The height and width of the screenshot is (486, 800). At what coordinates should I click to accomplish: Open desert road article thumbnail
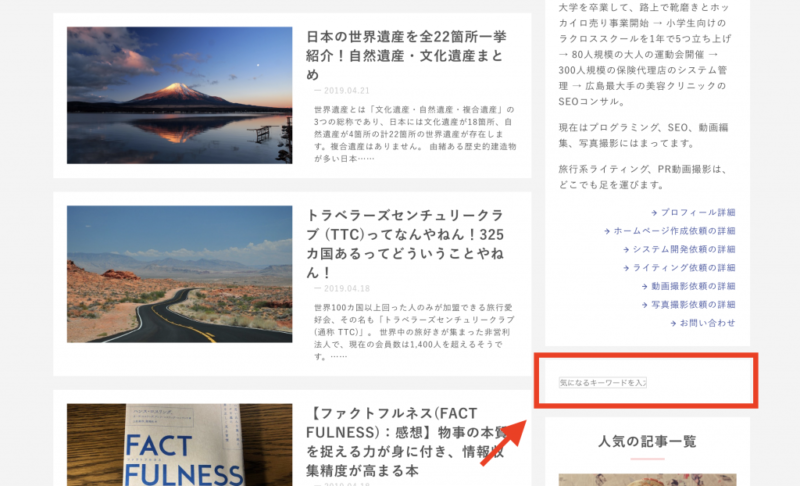pyautogui.click(x=180, y=274)
